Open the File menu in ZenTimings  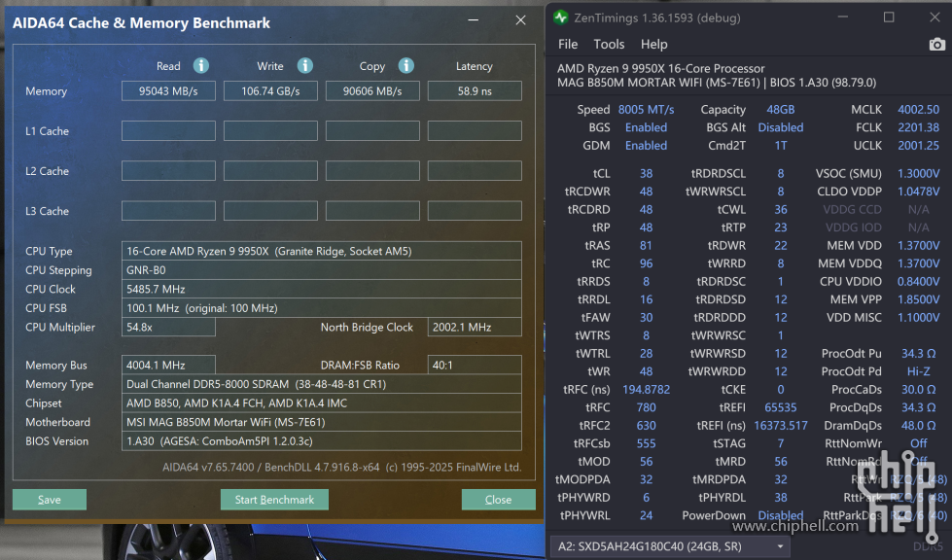click(568, 45)
